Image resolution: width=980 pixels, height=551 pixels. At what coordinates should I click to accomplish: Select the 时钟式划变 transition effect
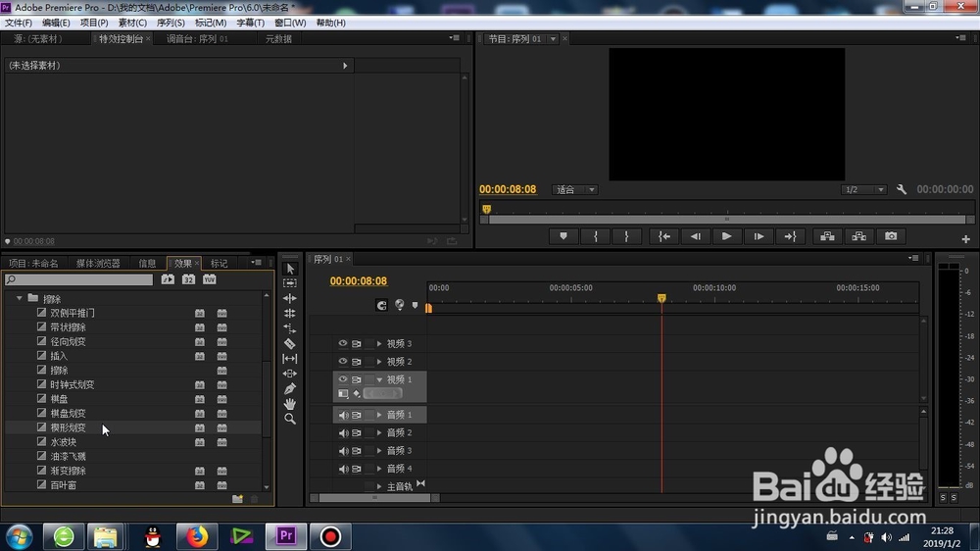point(72,384)
